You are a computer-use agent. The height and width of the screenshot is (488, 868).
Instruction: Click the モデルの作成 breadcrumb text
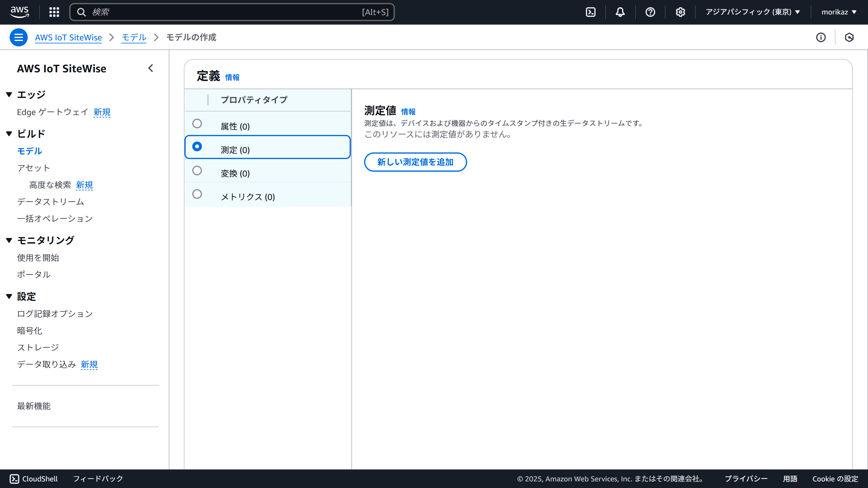[191, 37]
